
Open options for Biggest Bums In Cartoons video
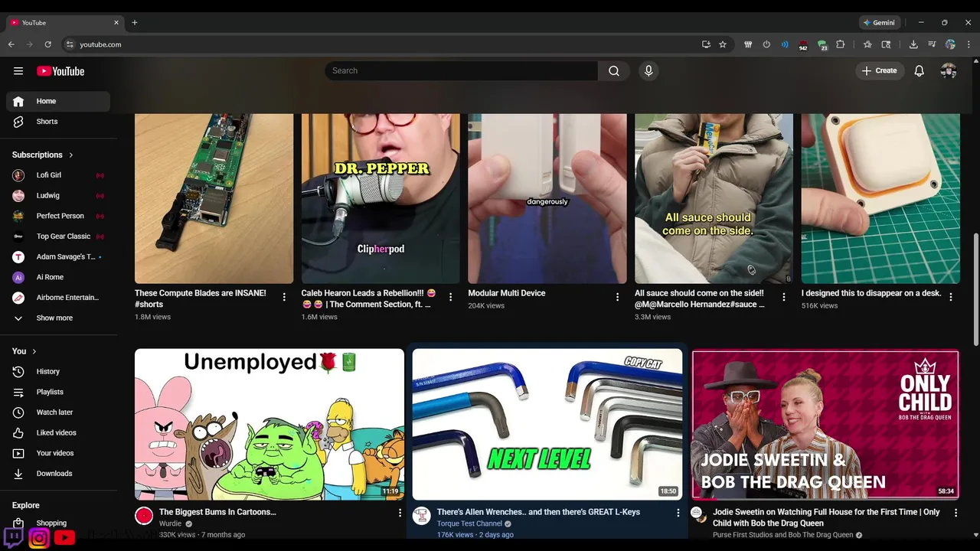click(x=400, y=513)
